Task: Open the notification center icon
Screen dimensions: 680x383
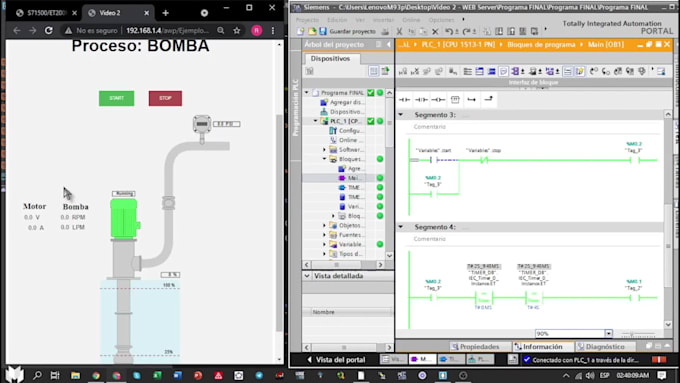Action: pyautogui.click(x=661, y=375)
